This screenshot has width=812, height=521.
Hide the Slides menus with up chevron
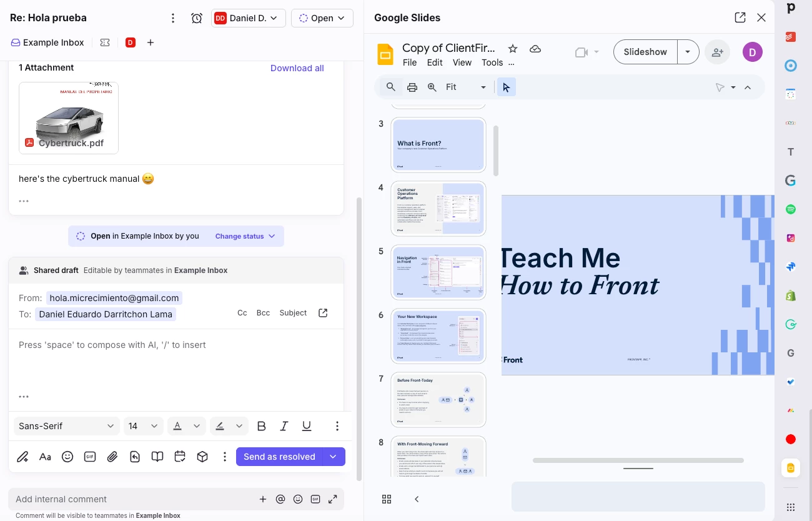pyautogui.click(x=748, y=87)
